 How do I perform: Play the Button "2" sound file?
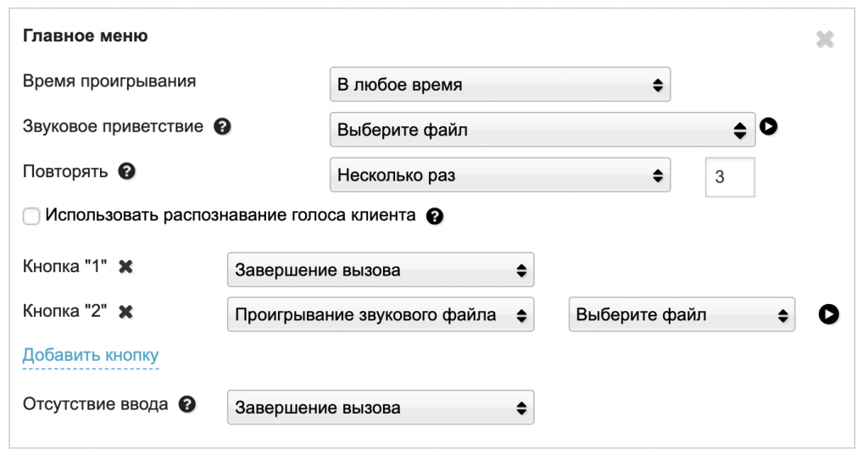pos(829,314)
